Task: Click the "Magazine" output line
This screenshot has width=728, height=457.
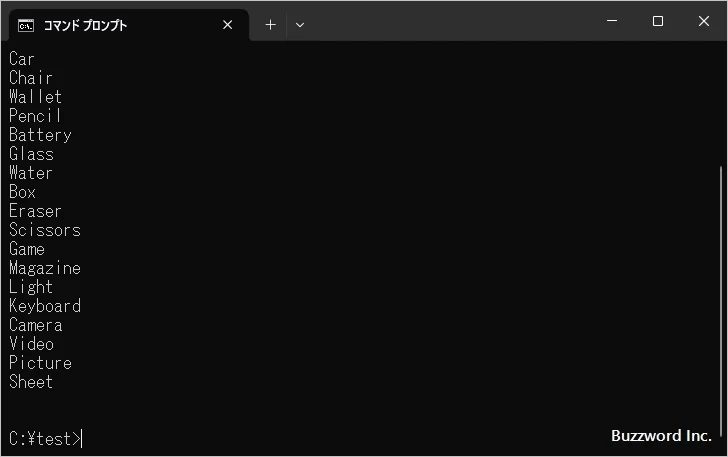Action: [x=45, y=268]
